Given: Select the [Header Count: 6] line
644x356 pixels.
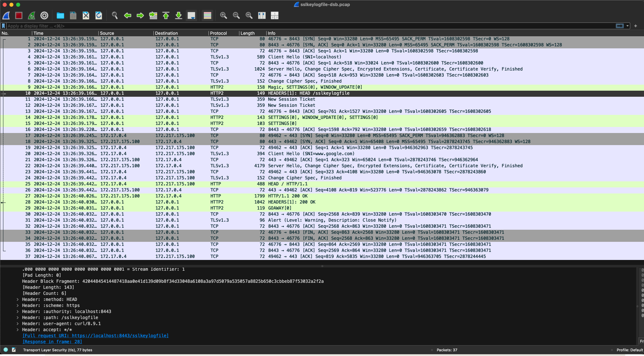Looking at the screenshot, I should (44, 293).
